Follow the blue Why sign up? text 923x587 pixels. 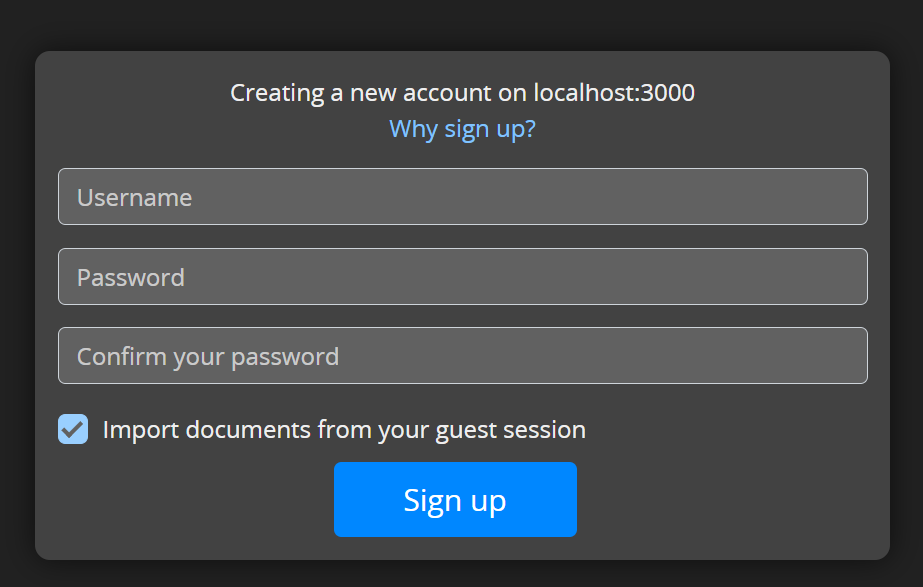(461, 128)
